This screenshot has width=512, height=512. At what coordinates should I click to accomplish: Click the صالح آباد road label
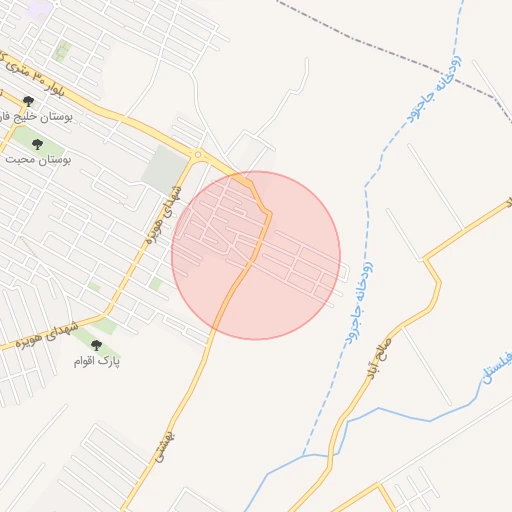[379, 358]
